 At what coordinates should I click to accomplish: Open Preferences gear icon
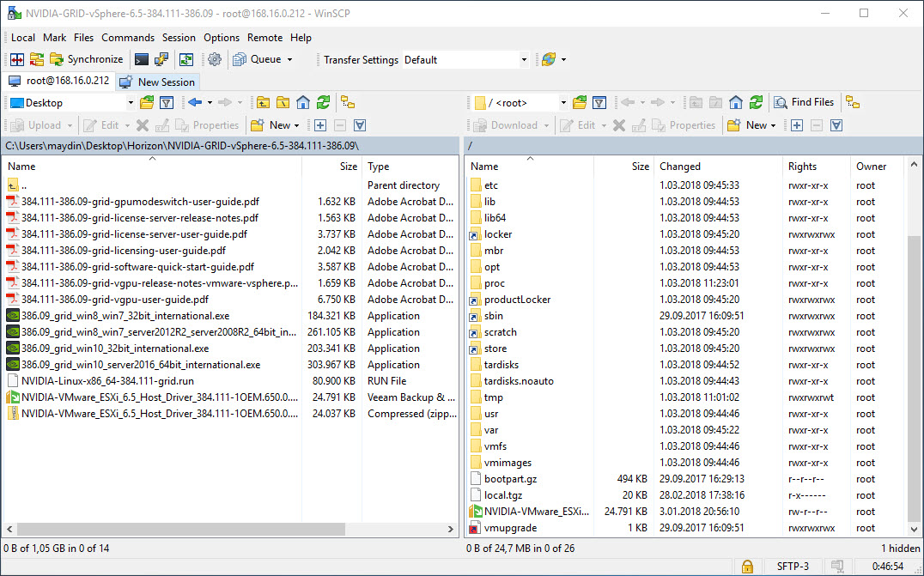tap(215, 59)
